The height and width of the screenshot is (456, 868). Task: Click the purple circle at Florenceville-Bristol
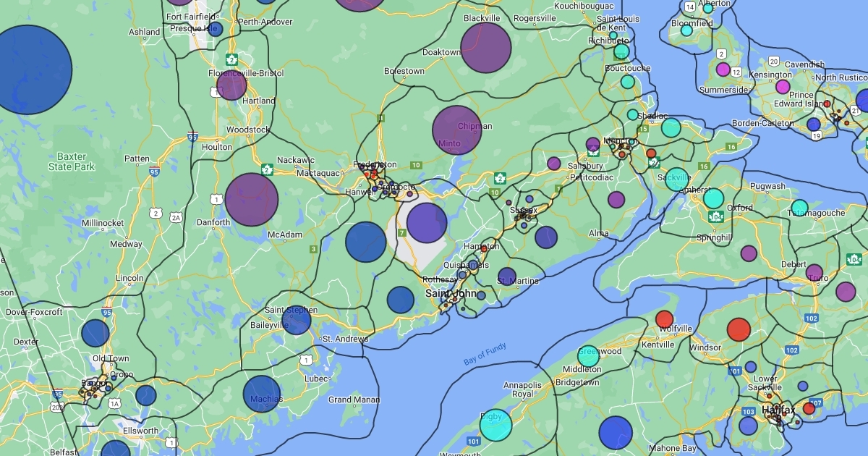231,85
